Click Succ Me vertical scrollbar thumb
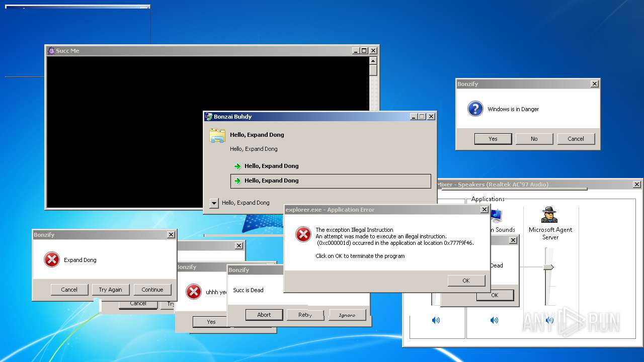The height and width of the screenshot is (362, 644). [x=373, y=70]
